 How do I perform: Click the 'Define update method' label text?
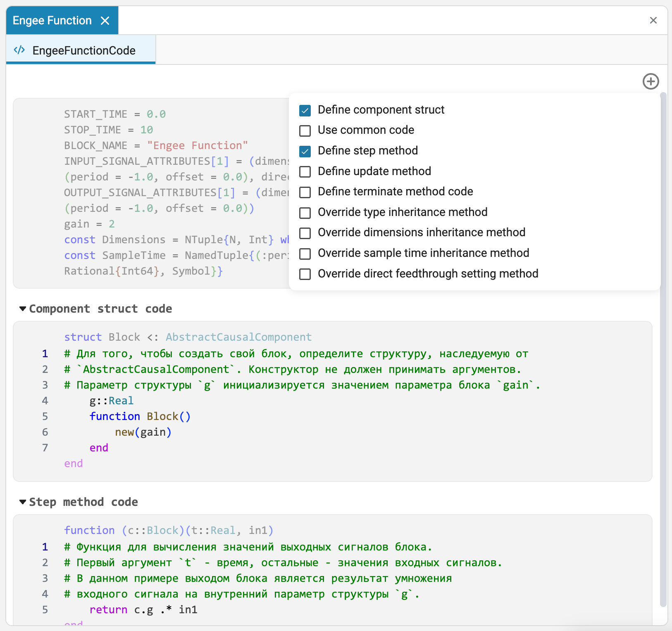click(x=374, y=171)
